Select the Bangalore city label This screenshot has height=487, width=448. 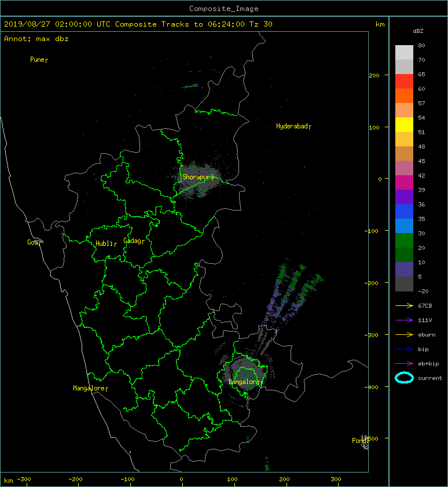(244, 382)
